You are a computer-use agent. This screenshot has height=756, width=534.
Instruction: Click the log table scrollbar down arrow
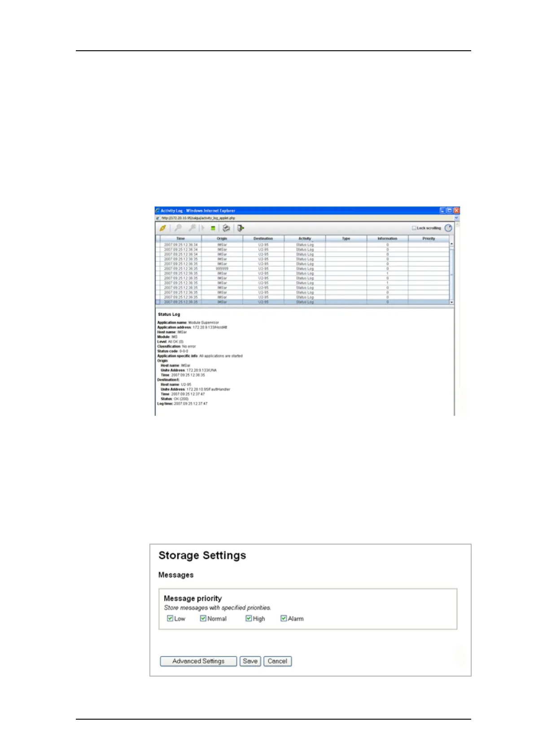[451, 302]
